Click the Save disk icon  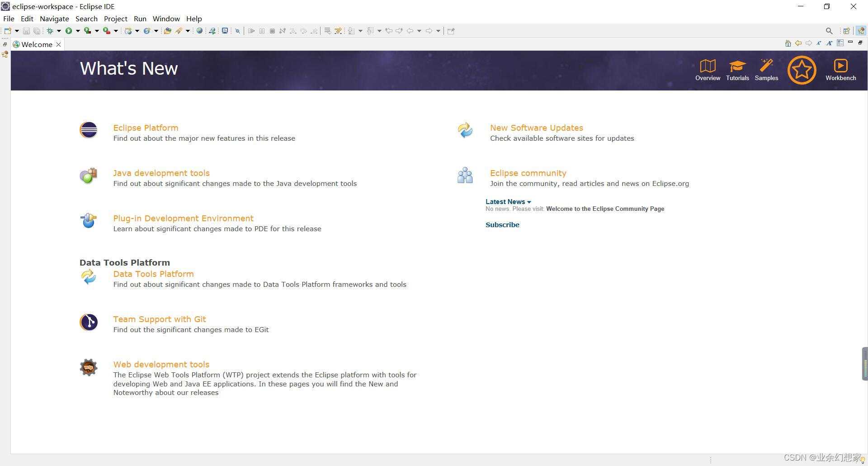pyautogui.click(x=26, y=31)
